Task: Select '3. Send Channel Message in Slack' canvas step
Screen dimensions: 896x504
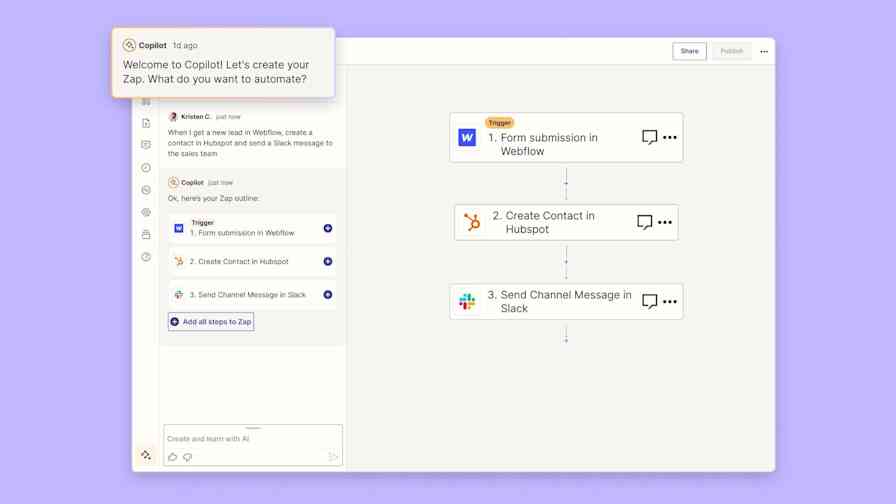Action: tap(566, 301)
